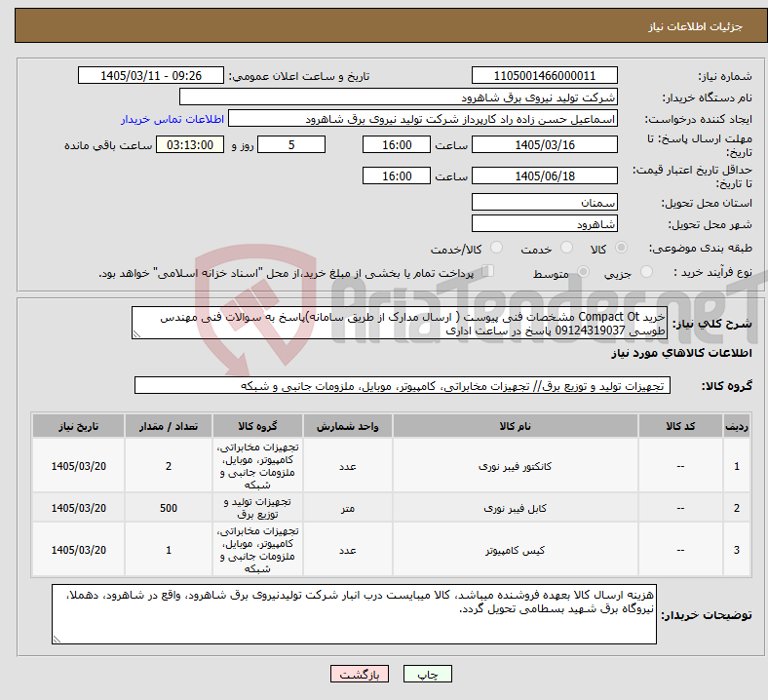The width and height of the screenshot is (768, 700).
Task: Click the resize handle of شرح کلی نیاز box
Action: [136, 334]
